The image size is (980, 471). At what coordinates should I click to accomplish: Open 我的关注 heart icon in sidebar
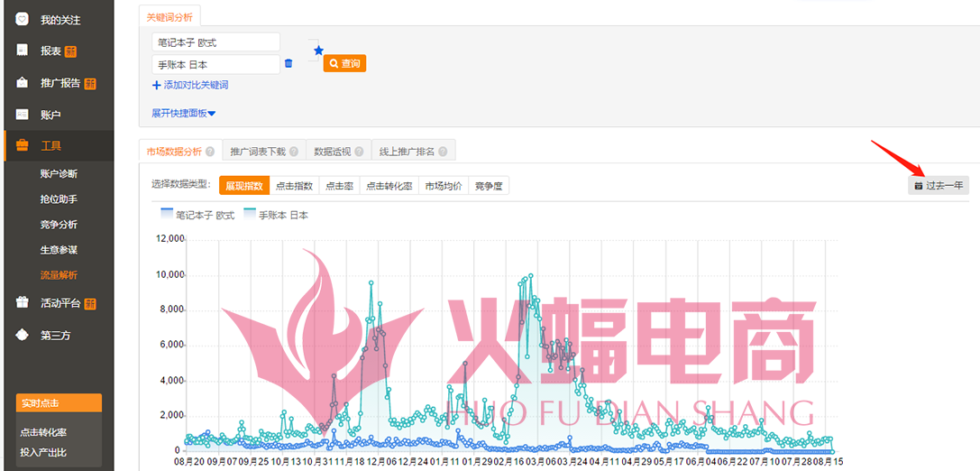click(23, 19)
